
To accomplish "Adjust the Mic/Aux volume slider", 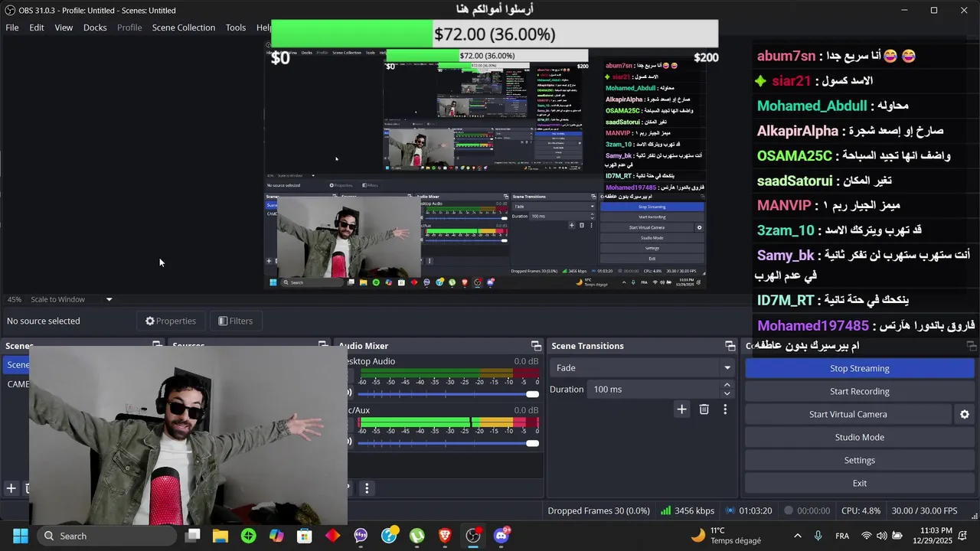I will [448, 443].
